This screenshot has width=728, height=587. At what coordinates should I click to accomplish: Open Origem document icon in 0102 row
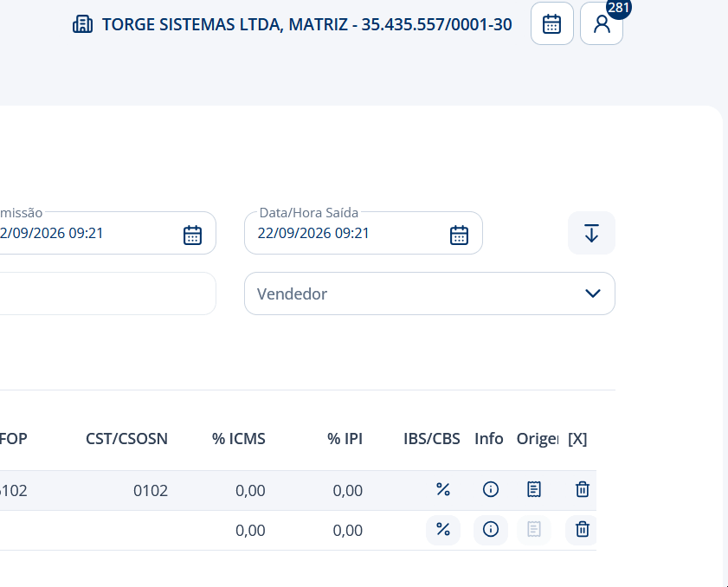click(534, 489)
